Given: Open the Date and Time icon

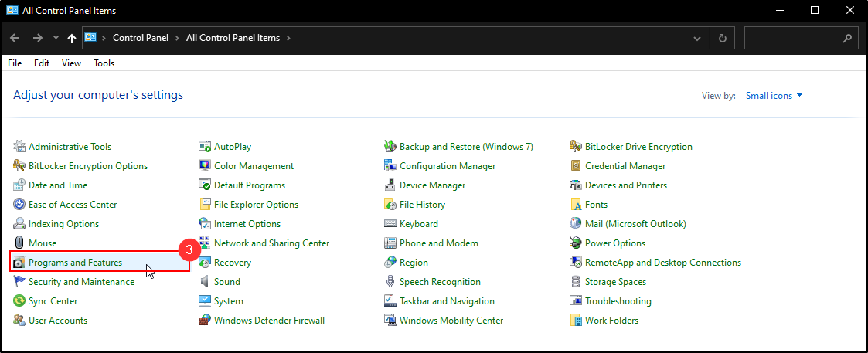Looking at the screenshot, I should (x=19, y=185).
